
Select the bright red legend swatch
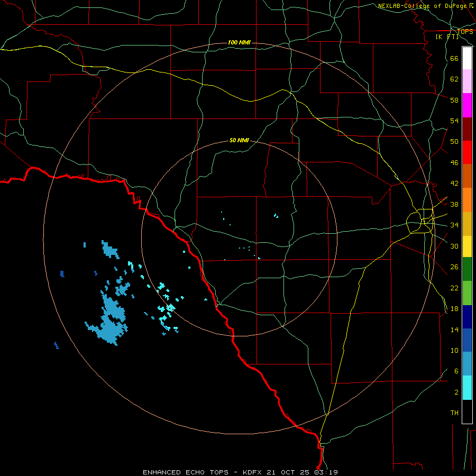467,152
